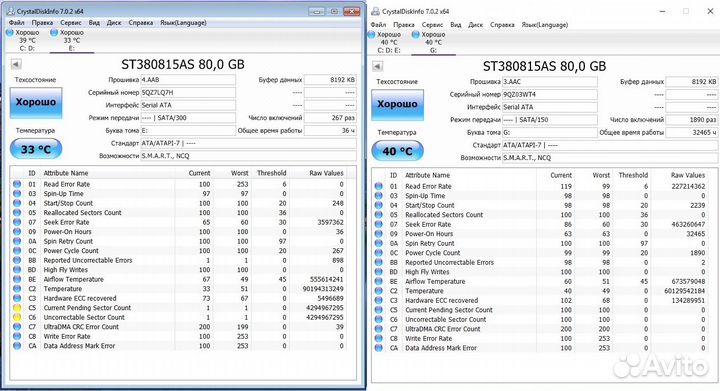
Task: Click Raw Values column header in right window
Action: pos(687,175)
